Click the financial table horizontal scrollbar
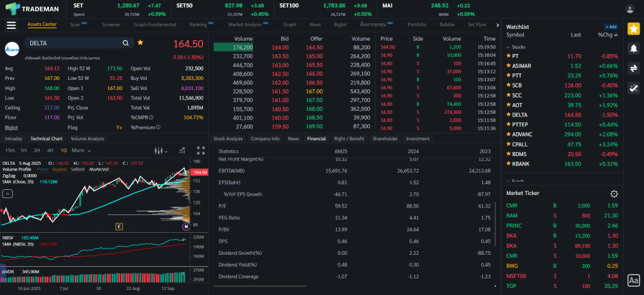The image size is (644, 295). pyautogui.click(x=260, y=286)
